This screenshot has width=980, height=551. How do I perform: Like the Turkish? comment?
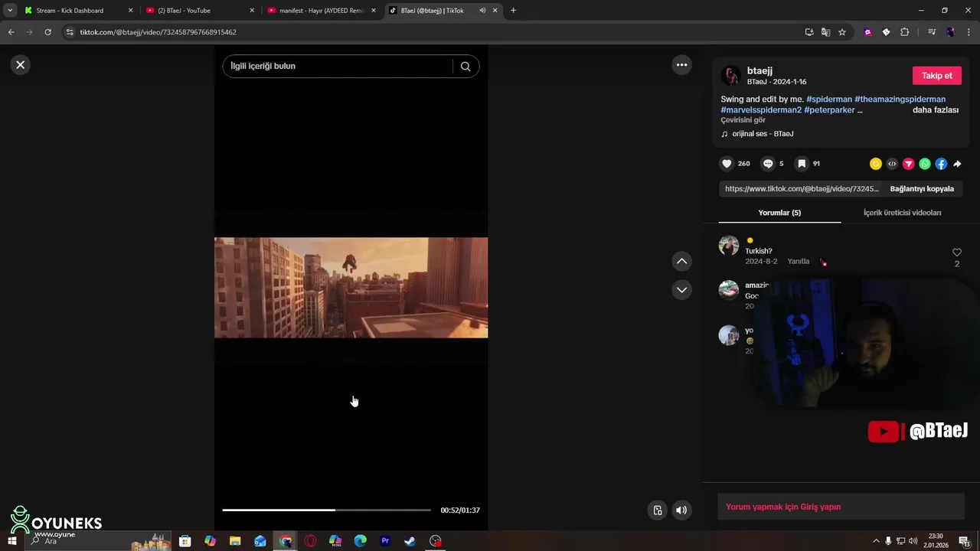click(956, 253)
